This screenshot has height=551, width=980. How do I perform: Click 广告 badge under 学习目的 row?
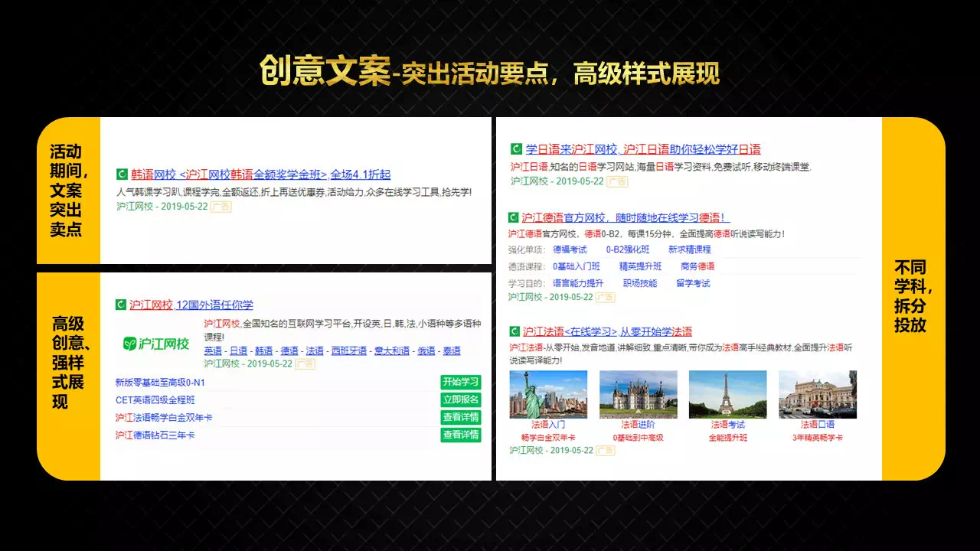coord(606,297)
